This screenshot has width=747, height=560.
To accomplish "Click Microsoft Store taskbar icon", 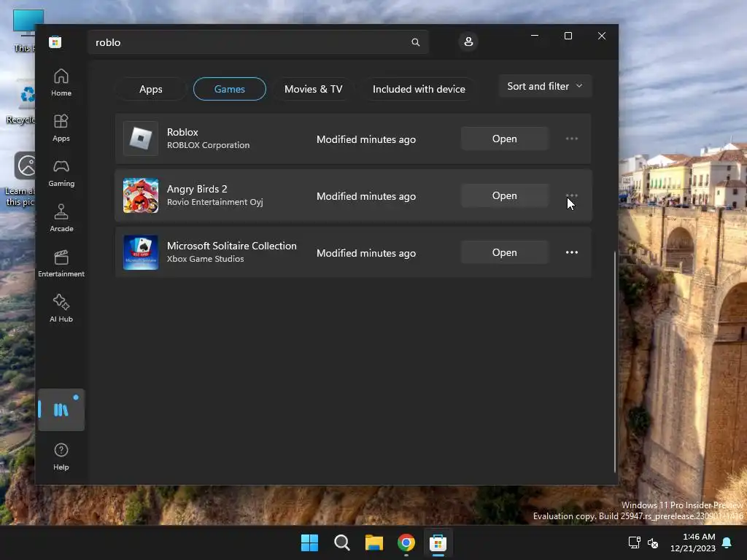I will (438, 542).
